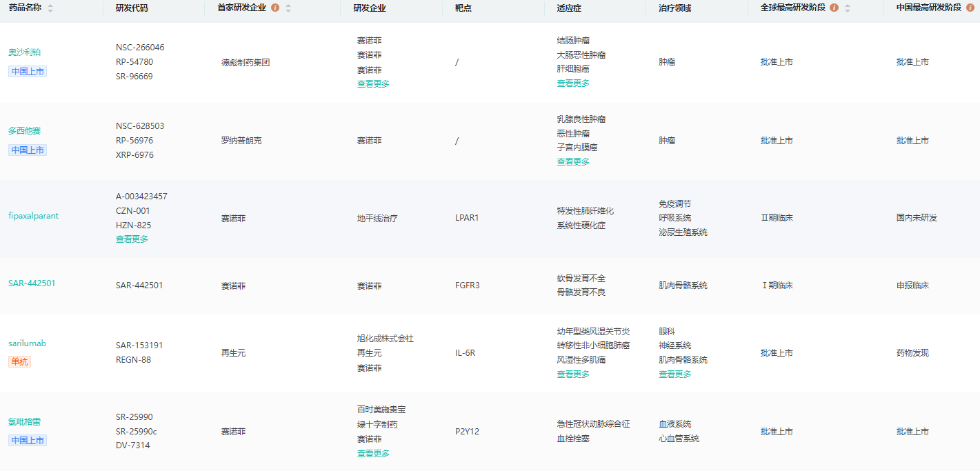Select therapy area 泌尿生殖系统
980x471 pixels.
coord(683,232)
